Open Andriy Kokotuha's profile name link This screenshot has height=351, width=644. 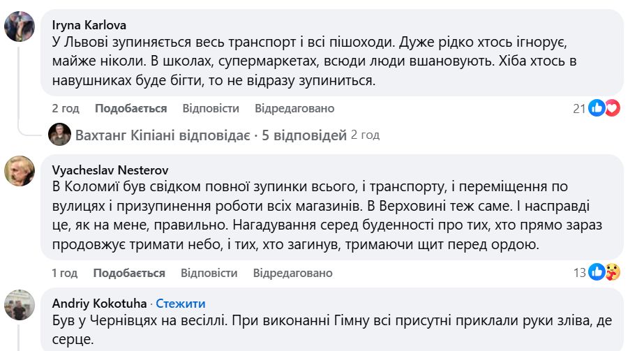click(100, 304)
